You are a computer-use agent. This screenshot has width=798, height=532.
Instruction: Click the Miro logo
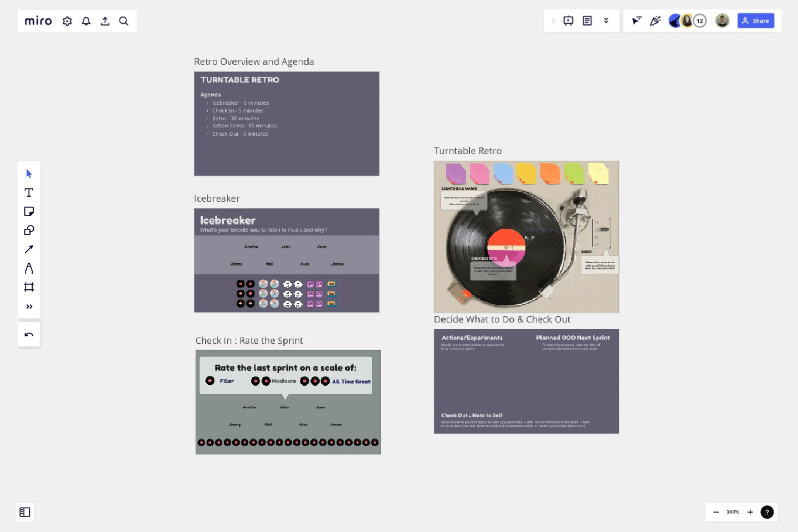[38, 21]
